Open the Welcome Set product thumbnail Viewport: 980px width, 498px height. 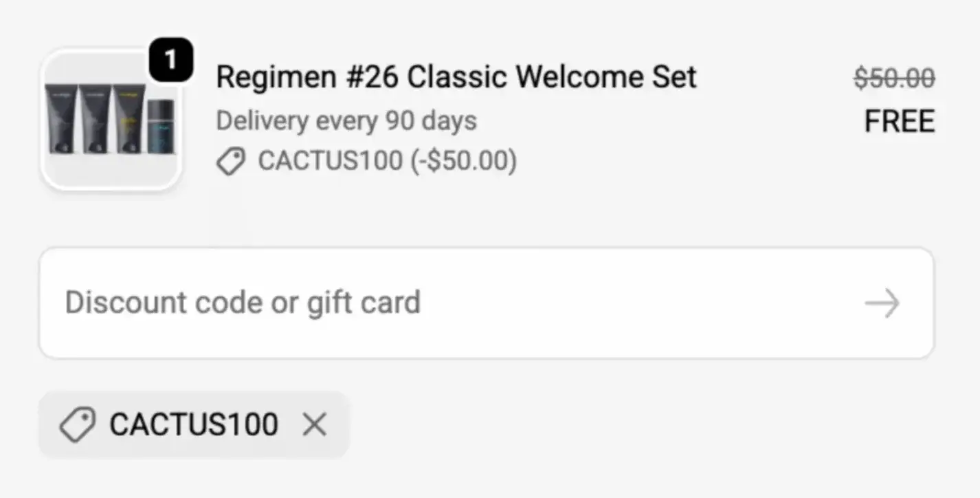pyautogui.click(x=111, y=120)
